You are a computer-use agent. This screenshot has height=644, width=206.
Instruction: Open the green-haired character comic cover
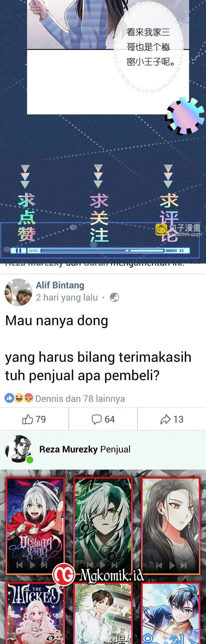(103, 526)
